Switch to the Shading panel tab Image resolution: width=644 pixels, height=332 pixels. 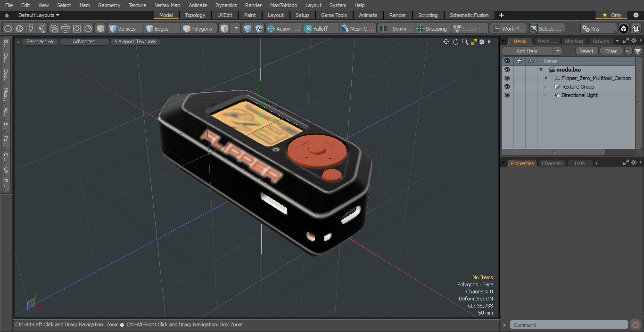pyautogui.click(x=574, y=41)
